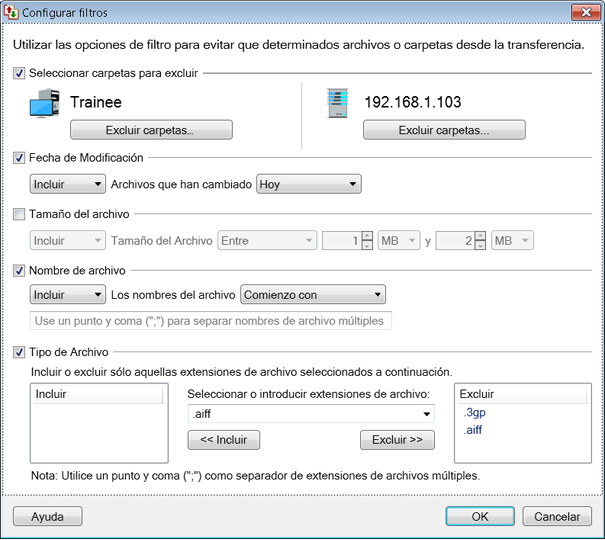Click the Ayuda help button

(x=47, y=517)
